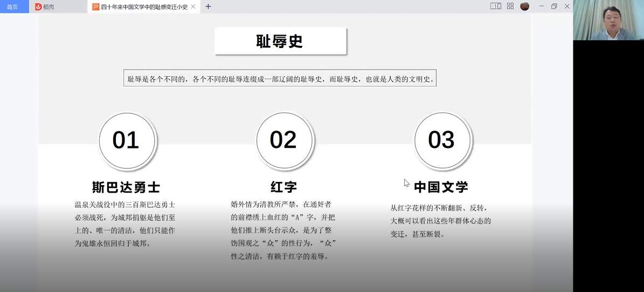Image resolution: width=644 pixels, height=292 pixels.
Task: Click the 03 numbered circle
Action: (441, 140)
